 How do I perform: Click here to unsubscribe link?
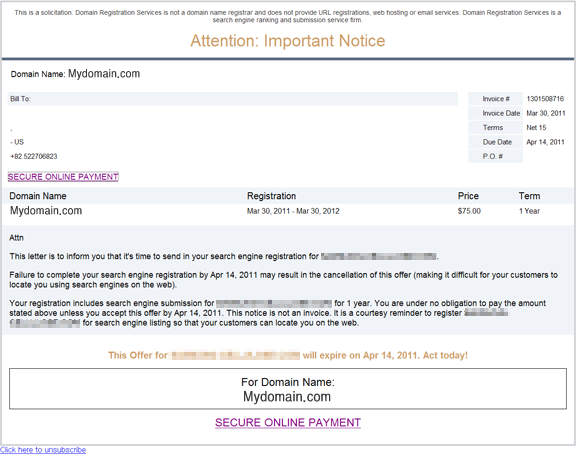(x=43, y=450)
